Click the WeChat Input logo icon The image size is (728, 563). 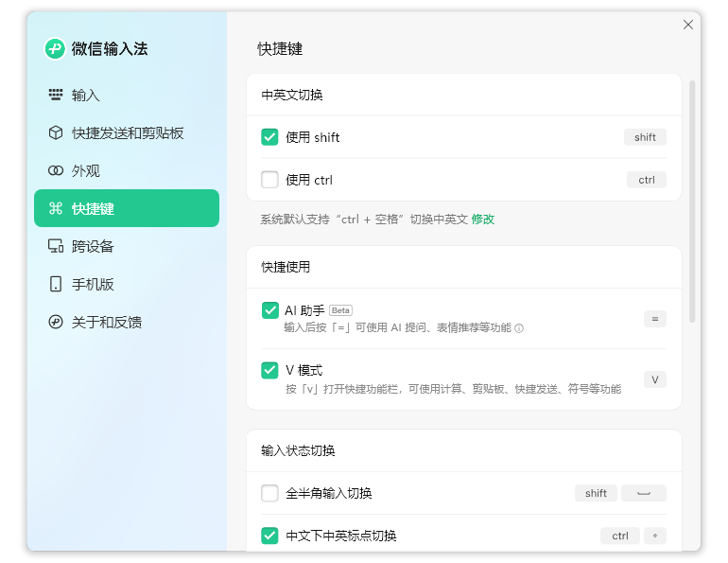55,49
